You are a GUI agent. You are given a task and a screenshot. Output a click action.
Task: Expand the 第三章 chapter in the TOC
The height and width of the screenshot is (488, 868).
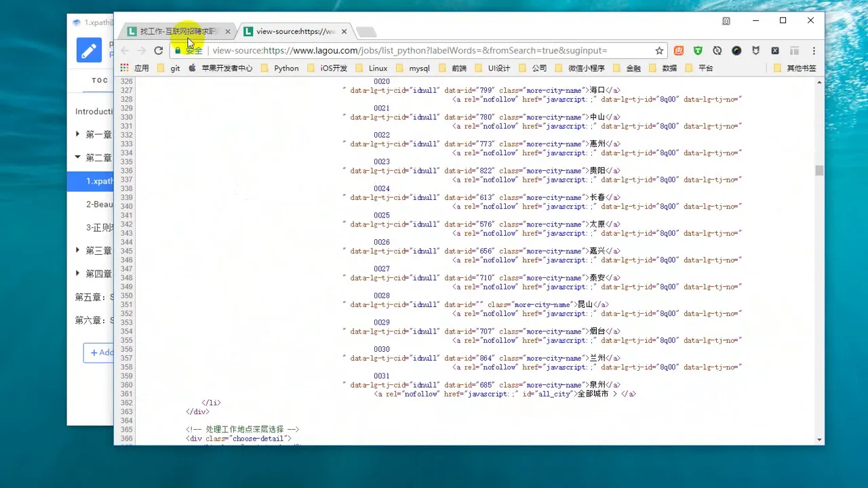click(x=78, y=250)
